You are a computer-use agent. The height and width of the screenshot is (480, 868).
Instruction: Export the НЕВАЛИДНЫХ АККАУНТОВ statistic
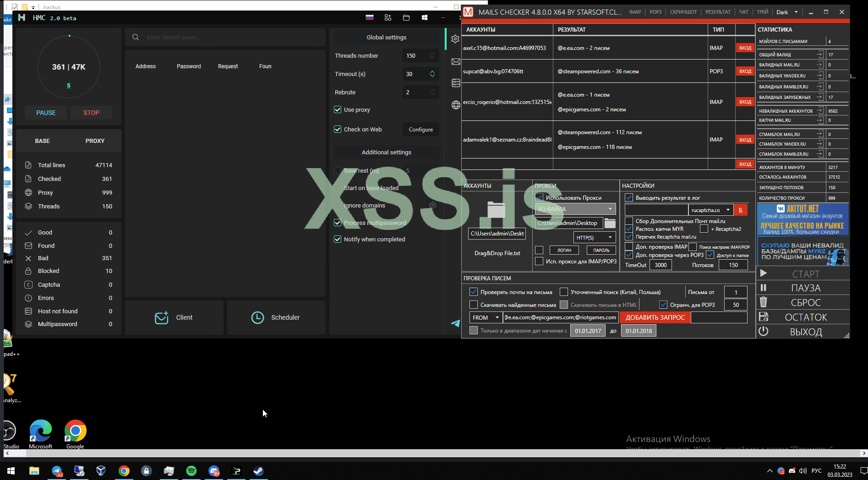pos(820,111)
